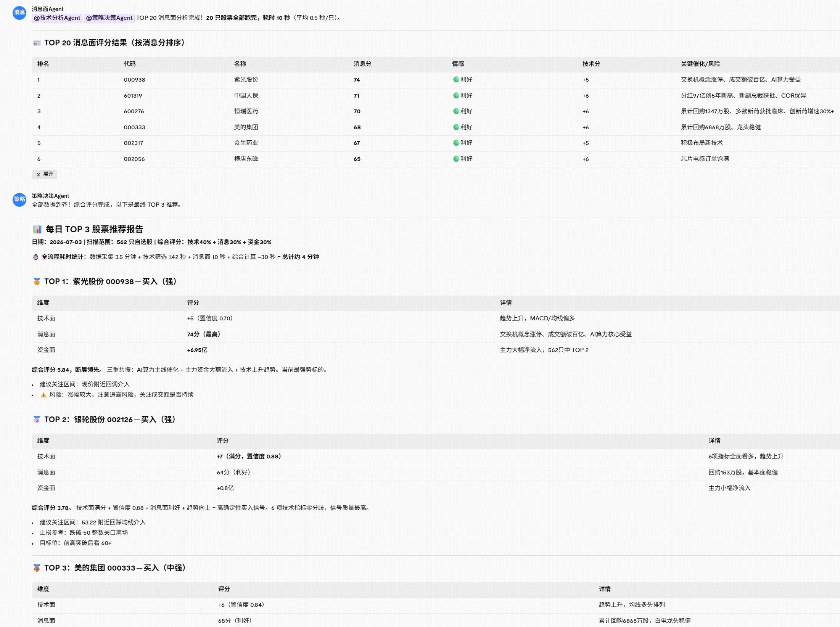Expand the collapsed table with 展开 button

(x=45, y=174)
